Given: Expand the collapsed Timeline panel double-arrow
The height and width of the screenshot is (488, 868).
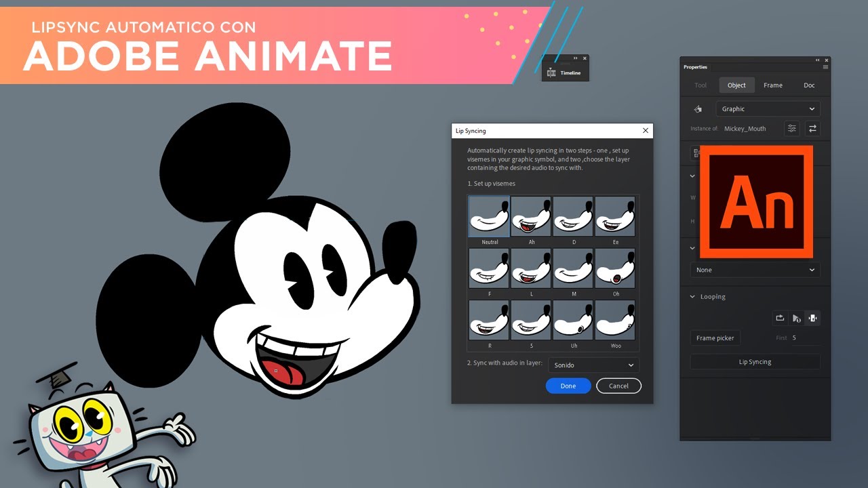Looking at the screenshot, I should coord(576,58).
